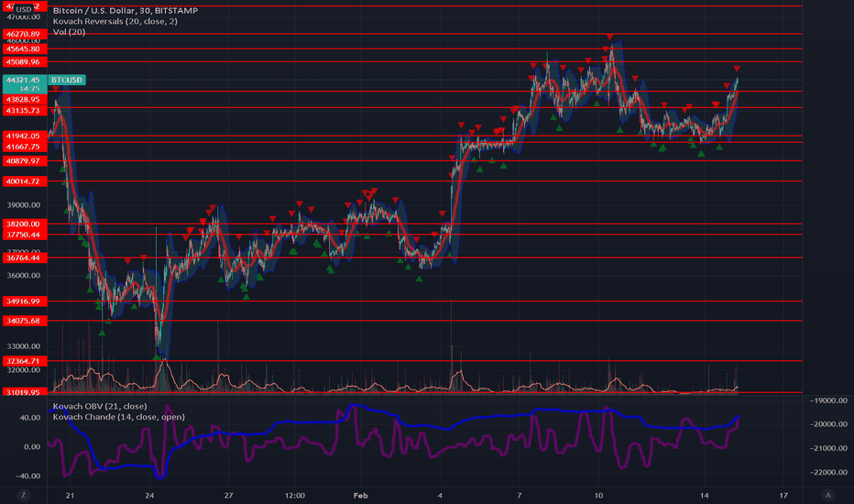Select the Kovach Chande indicator legend
This screenshot has height=504, width=854.
pos(119,417)
